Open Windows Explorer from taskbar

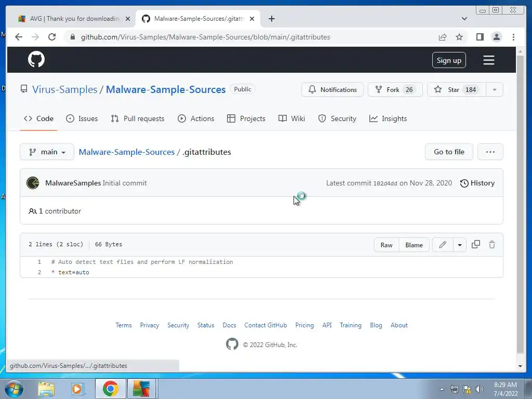46,389
